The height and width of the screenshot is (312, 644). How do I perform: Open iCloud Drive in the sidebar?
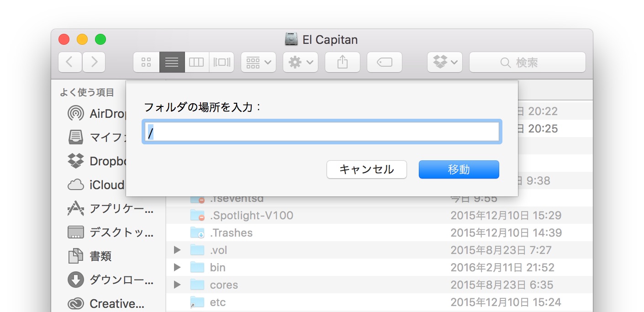97,185
